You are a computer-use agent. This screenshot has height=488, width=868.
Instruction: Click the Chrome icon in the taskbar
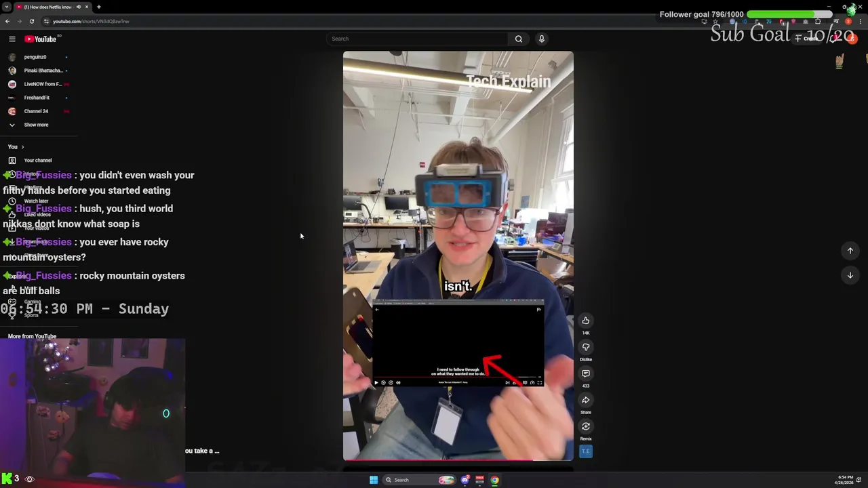point(495,480)
